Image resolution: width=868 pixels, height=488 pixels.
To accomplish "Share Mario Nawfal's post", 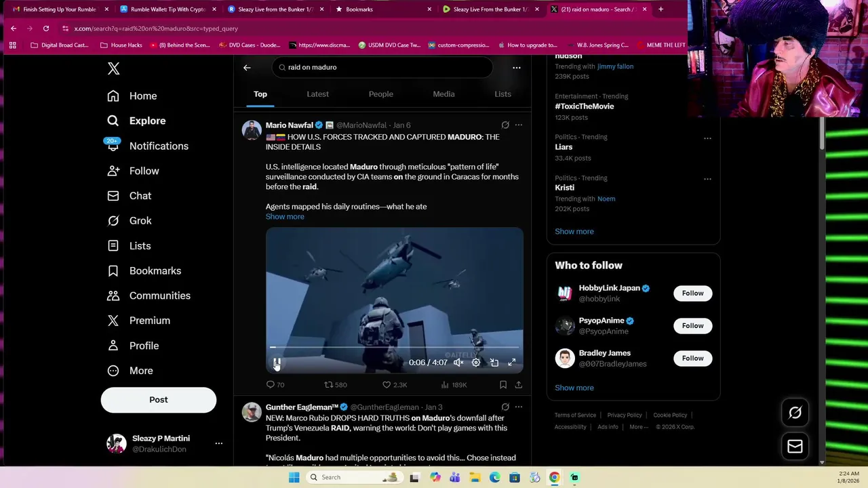I will pyautogui.click(x=519, y=384).
